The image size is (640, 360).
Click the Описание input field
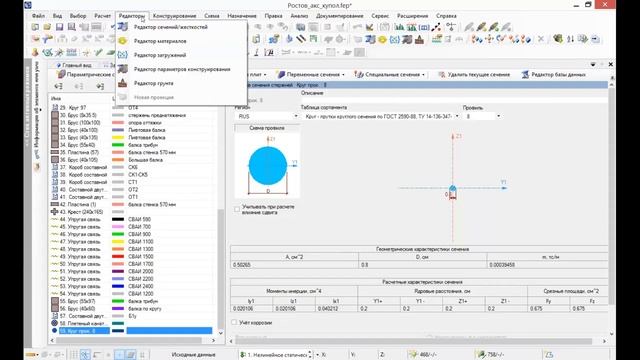click(x=454, y=100)
